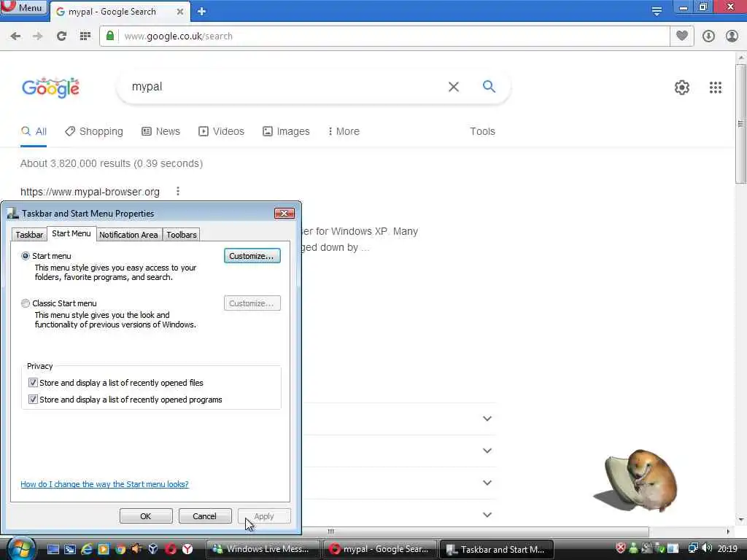This screenshot has width=747, height=560.
Task: Reload the current page
Action: (x=61, y=36)
